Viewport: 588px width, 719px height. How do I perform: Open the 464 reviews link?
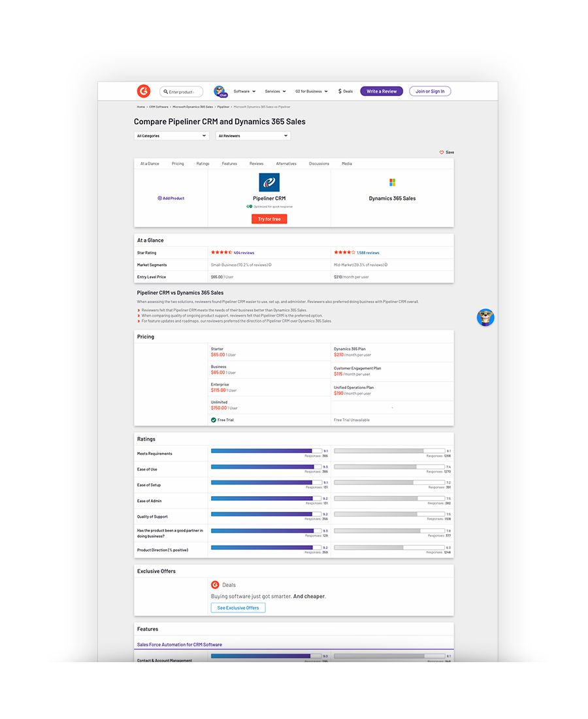click(x=244, y=252)
